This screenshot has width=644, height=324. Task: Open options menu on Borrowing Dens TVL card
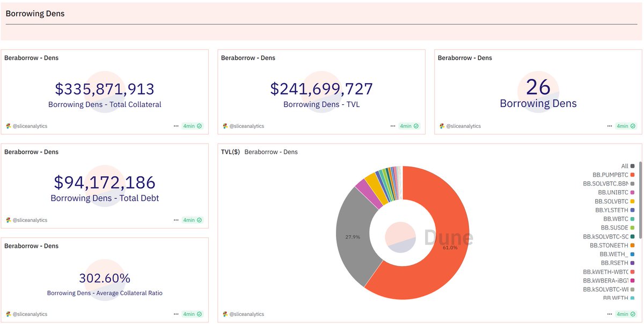pyautogui.click(x=393, y=126)
